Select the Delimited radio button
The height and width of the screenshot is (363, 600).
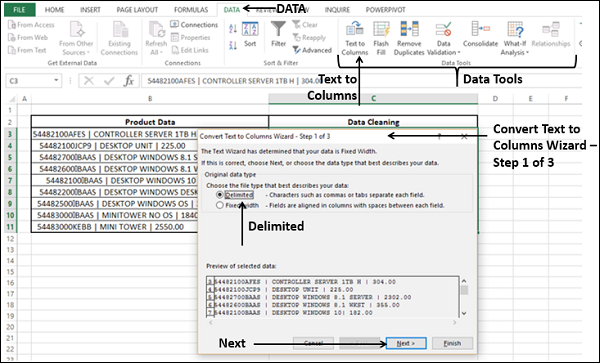[220, 195]
